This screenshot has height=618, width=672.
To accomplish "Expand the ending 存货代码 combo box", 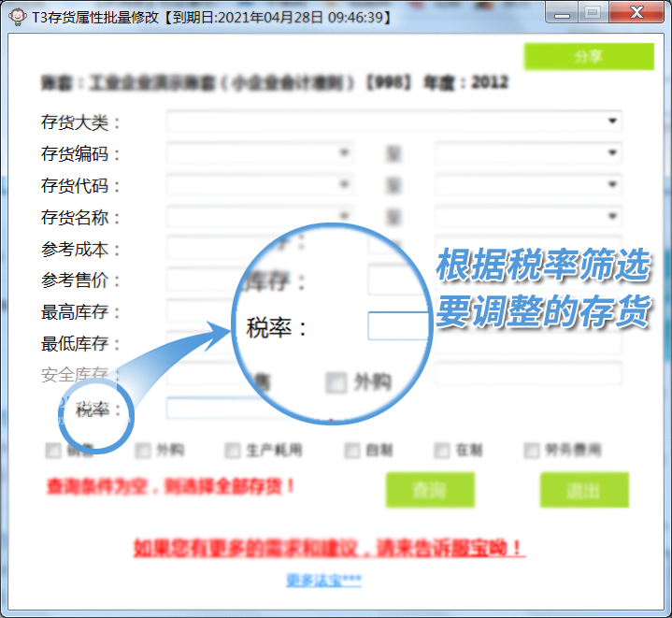I will point(613,185).
